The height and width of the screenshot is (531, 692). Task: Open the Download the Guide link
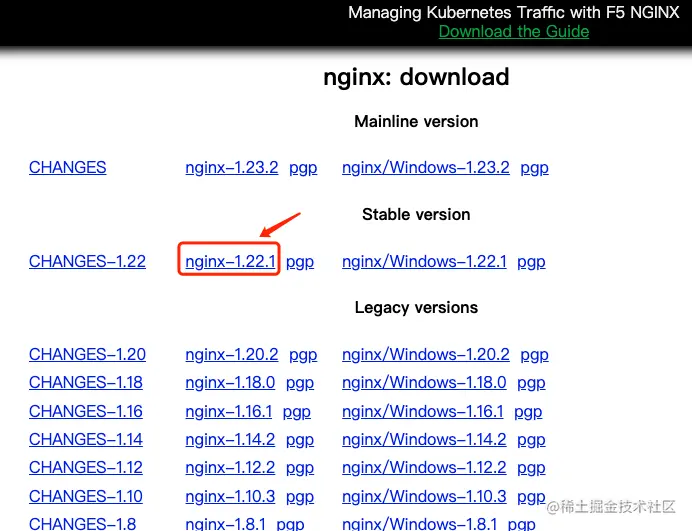(x=514, y=32)
